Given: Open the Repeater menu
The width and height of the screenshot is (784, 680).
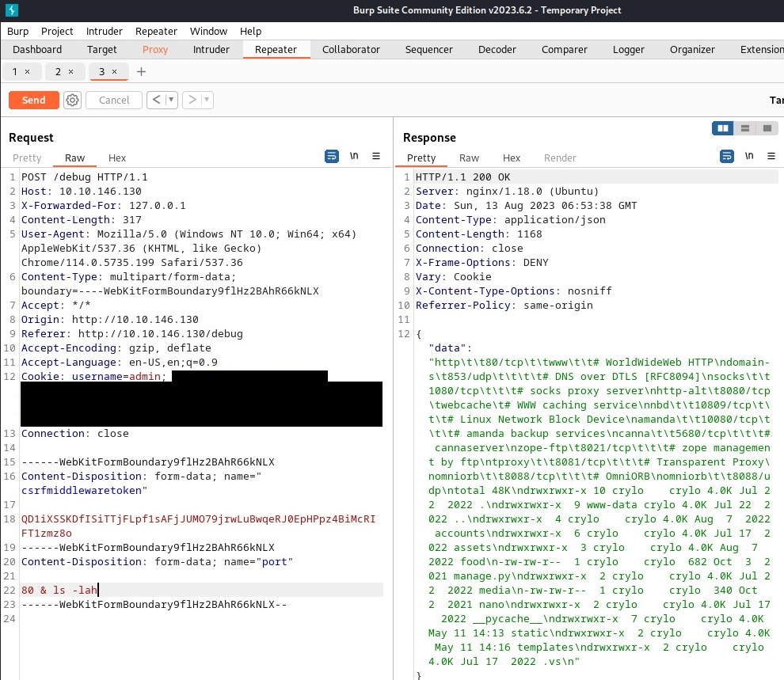Looking at the screenshot, I should 156,31.
